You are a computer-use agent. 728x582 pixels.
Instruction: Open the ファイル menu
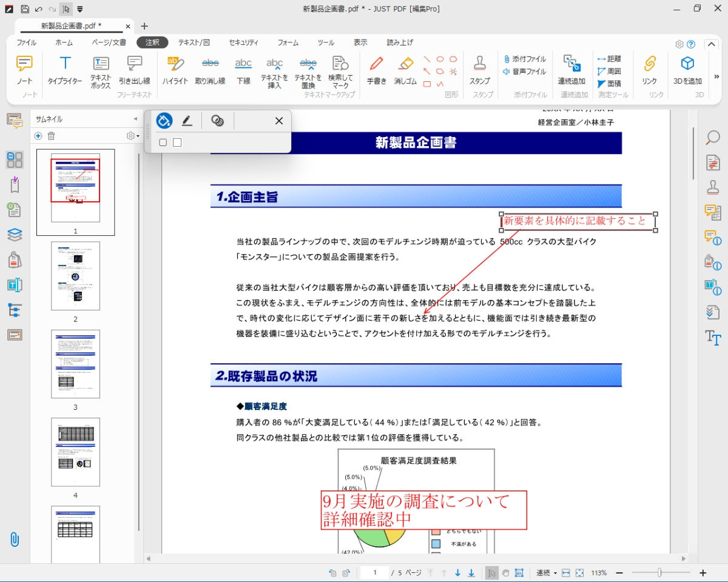point(26,42)
